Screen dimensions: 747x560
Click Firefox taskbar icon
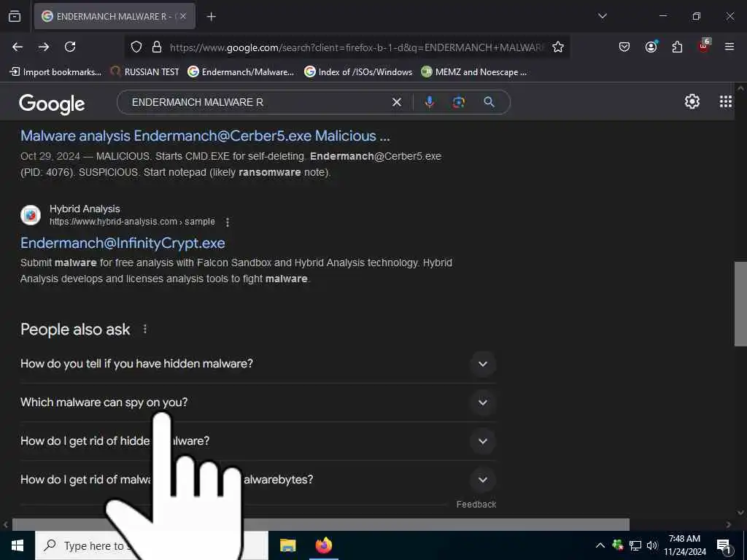pos(323,545)
